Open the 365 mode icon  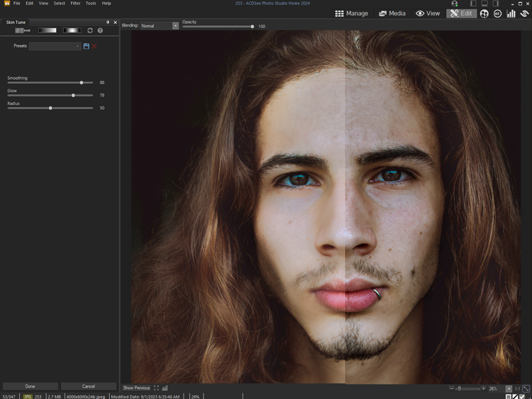coord(497,13)
